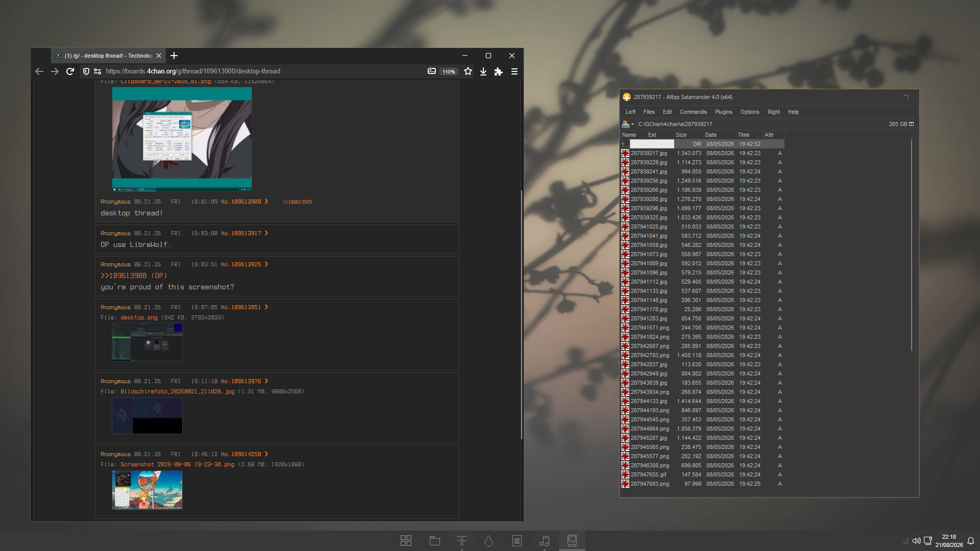Open the Edit menu in Salamander
The width and height of the screenshot is (980, 551).
(667, 112)
